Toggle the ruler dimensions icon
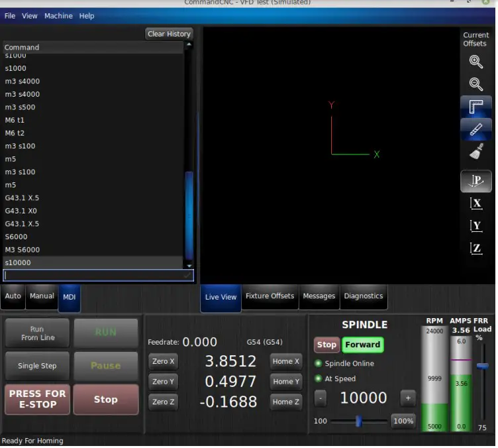The width and height of the screenshot is (498, 448). [475, 107]
